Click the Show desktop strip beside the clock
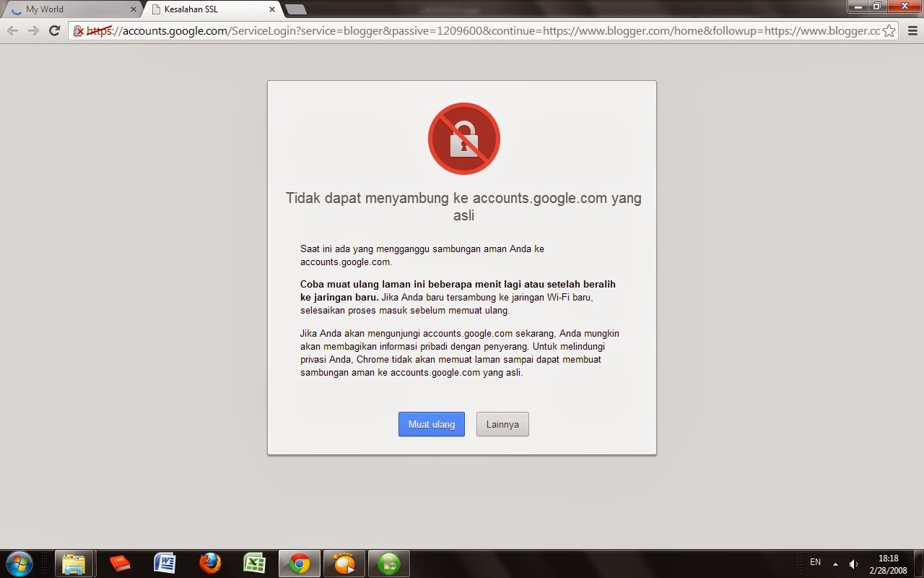Image resolution: width=924 pixels, height=578 pixels. (918, 564)
